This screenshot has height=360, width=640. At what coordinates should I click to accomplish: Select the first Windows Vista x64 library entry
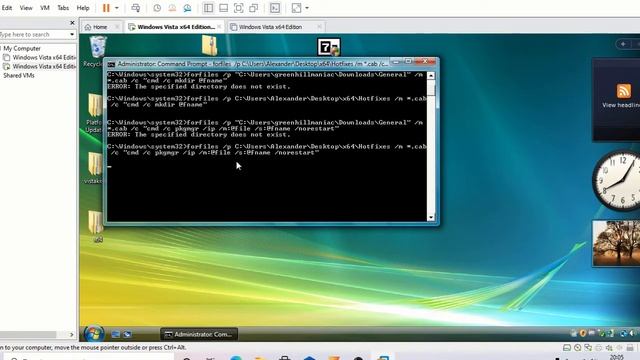tap(40, 58)
